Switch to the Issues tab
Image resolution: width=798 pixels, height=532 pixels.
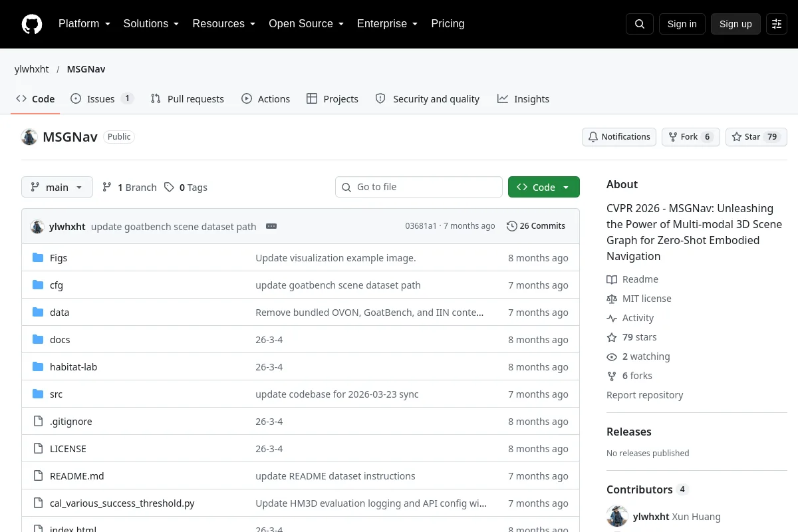102,99
